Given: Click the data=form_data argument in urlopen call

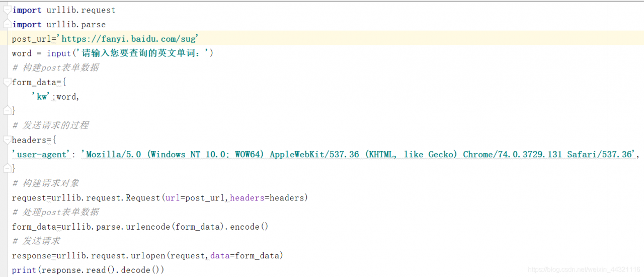Looking at the screenshot, I should [245, 256].
